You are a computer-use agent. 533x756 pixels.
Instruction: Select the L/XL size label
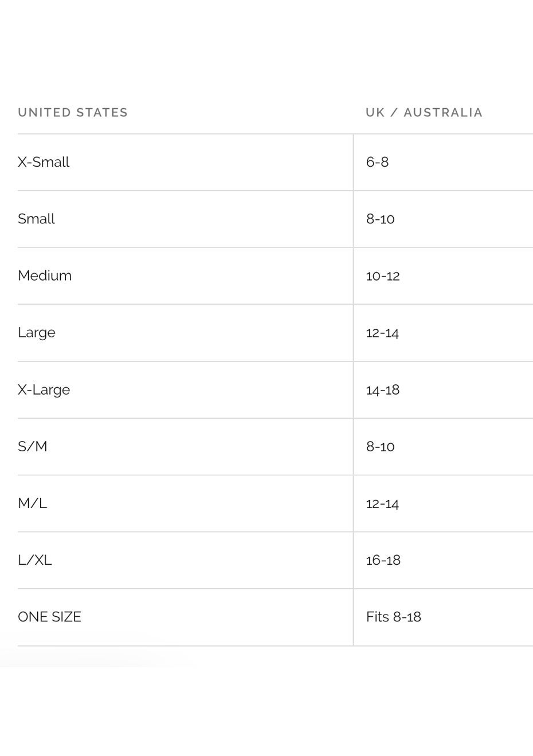point(35,560)
